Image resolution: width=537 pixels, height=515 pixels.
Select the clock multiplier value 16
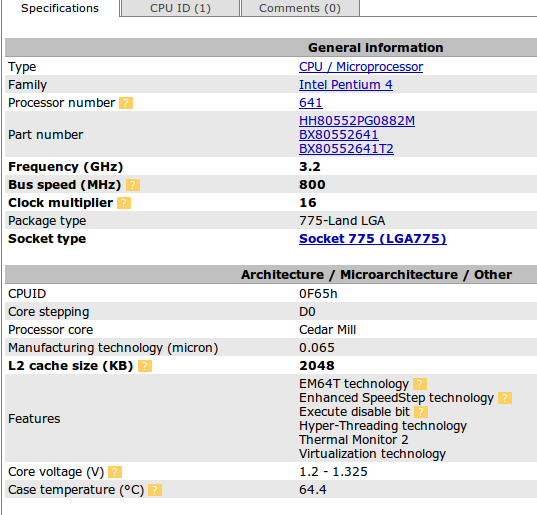coord(308,203)
